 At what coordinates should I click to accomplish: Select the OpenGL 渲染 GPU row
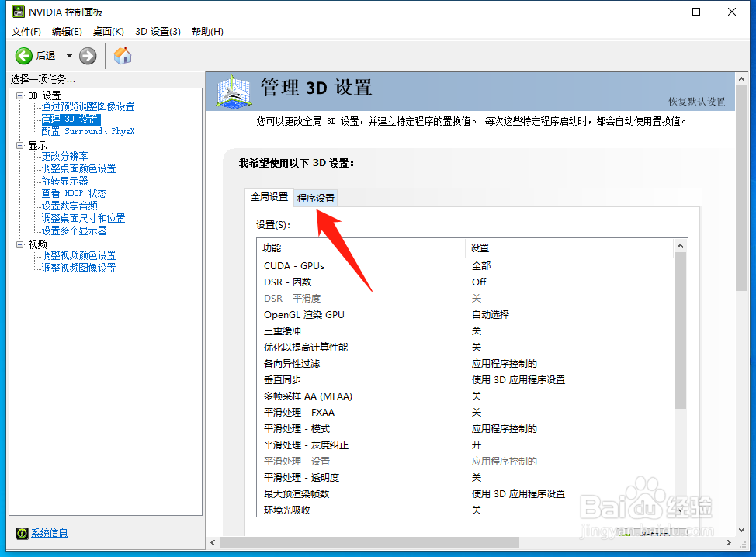(466, 315)
